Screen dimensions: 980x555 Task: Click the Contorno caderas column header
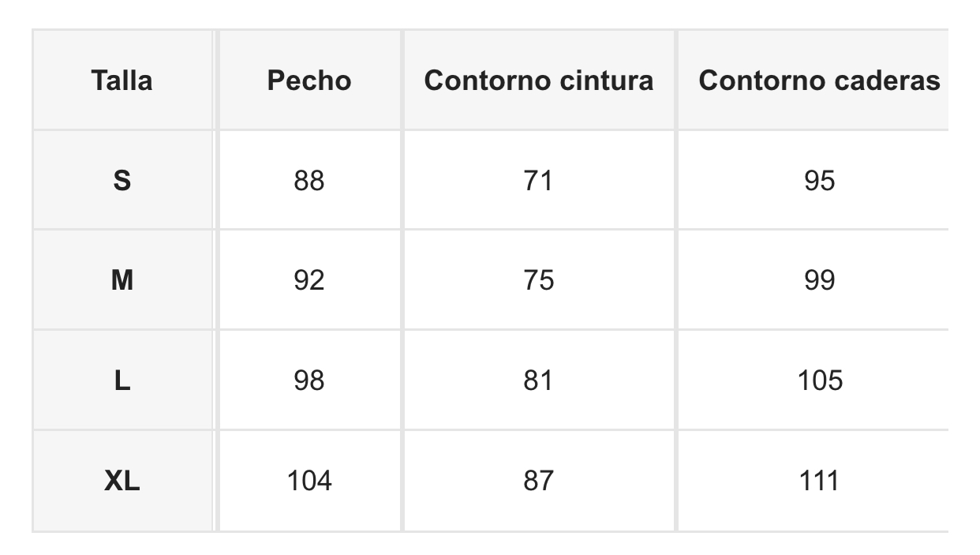coord(819,81)
